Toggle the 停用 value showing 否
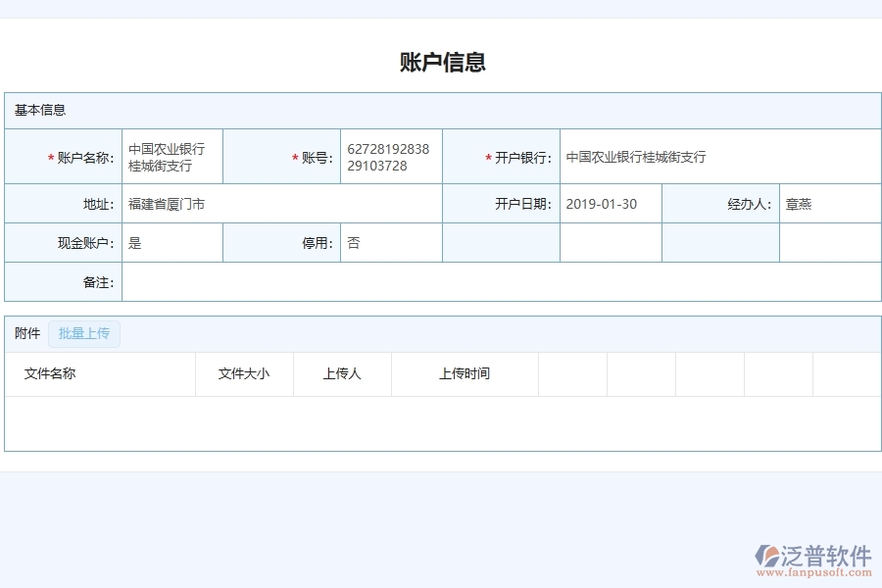The height and width of the screenshot is (588, 882). tap(391, 242)
